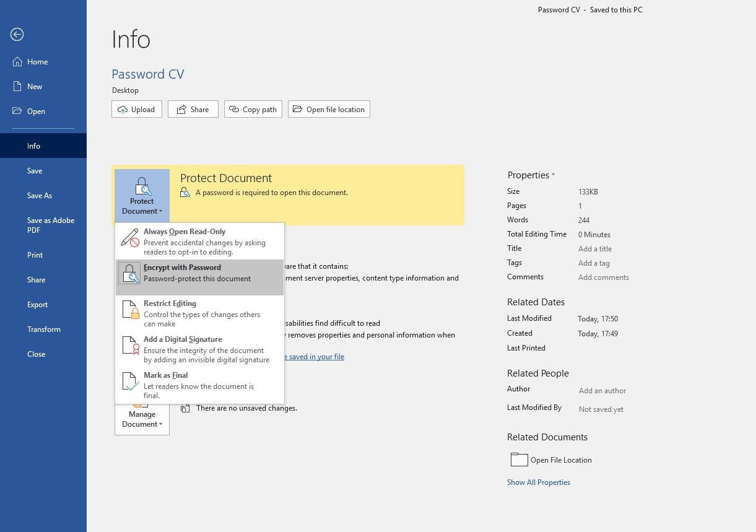
Task: Click 'There are no unsaved changes' text
Action: coord(246,408)
